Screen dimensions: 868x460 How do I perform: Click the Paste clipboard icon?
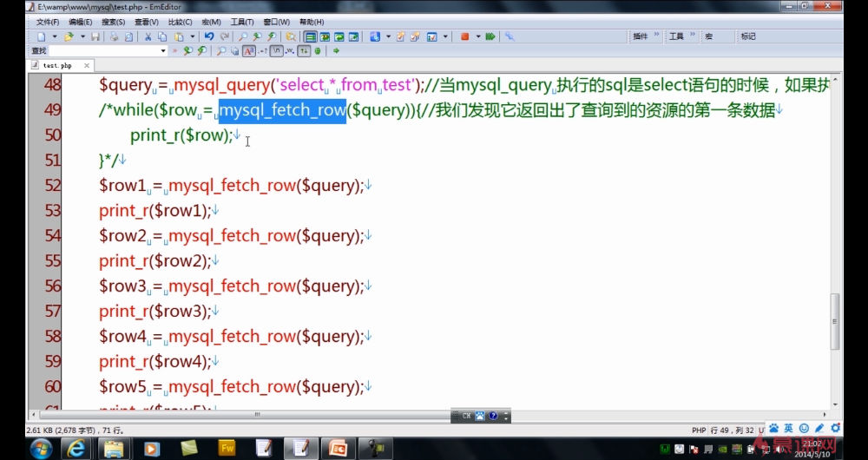click(179, 36)
